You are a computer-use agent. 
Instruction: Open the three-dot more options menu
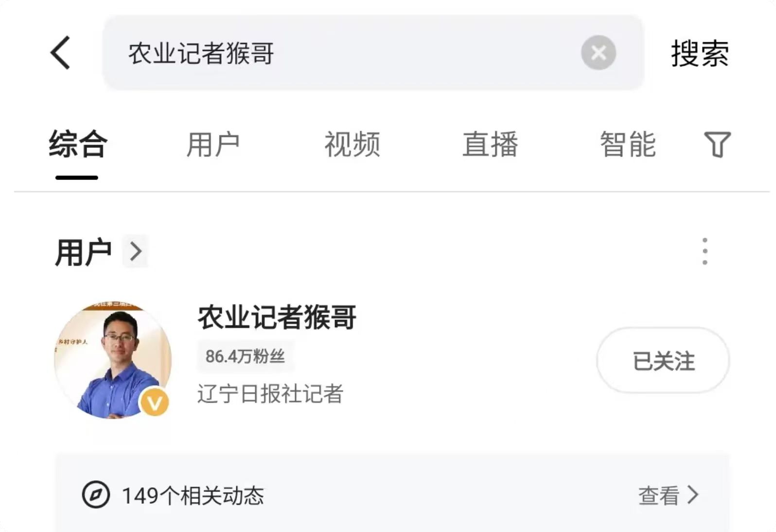point(705,251)
